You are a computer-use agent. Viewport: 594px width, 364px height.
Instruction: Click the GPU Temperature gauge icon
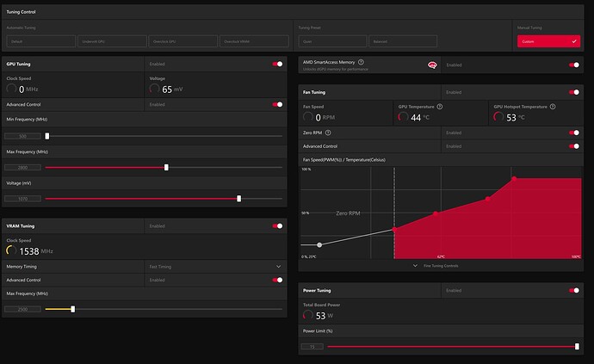click(x=404, y=117)
